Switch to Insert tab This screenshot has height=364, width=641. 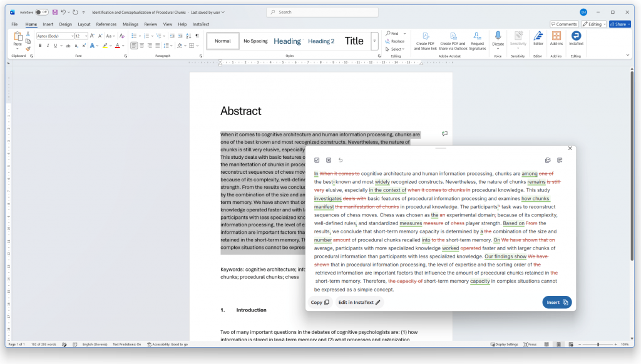click(48, 24)
